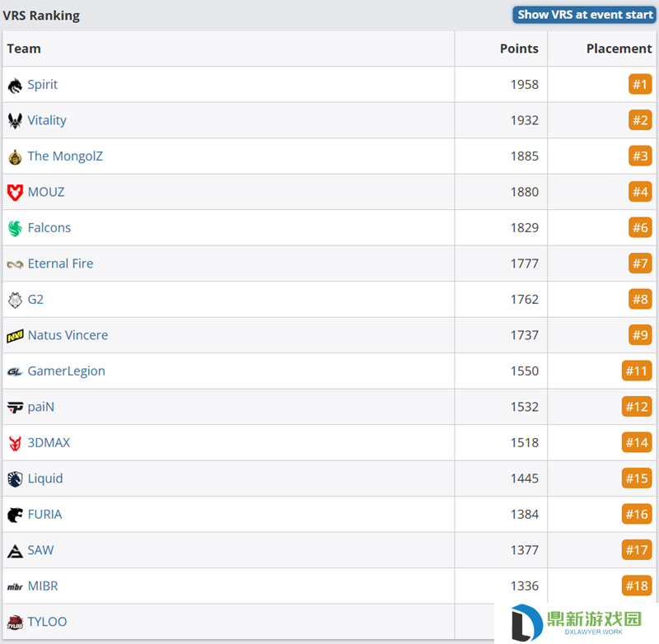Screen dimensions: 659x644
Task: Click the Show VRS at event start button
Action: 584,15
